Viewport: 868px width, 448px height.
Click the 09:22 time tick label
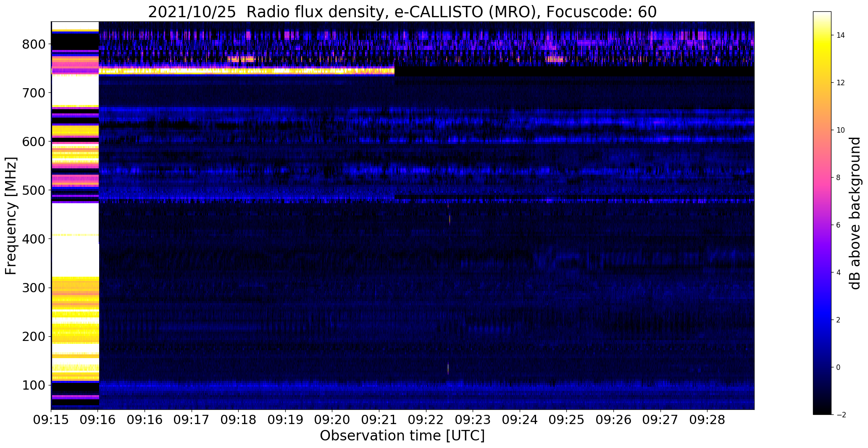[x=426, y=420]
